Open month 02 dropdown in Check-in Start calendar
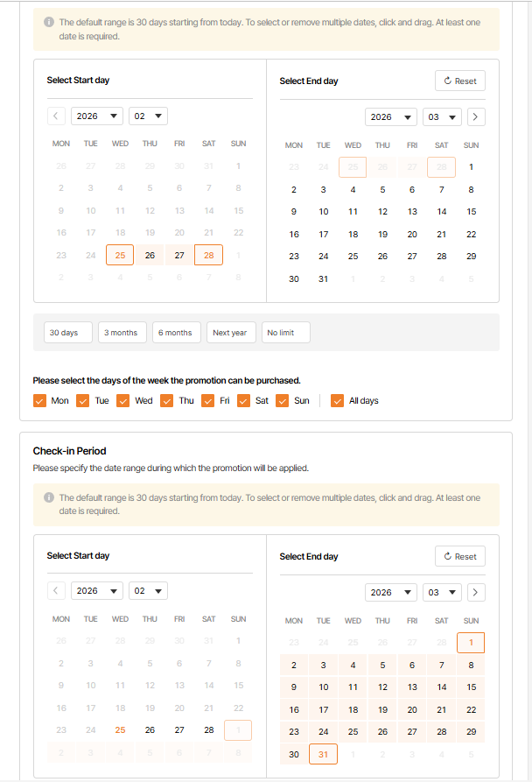 click(x=148, y=591)
